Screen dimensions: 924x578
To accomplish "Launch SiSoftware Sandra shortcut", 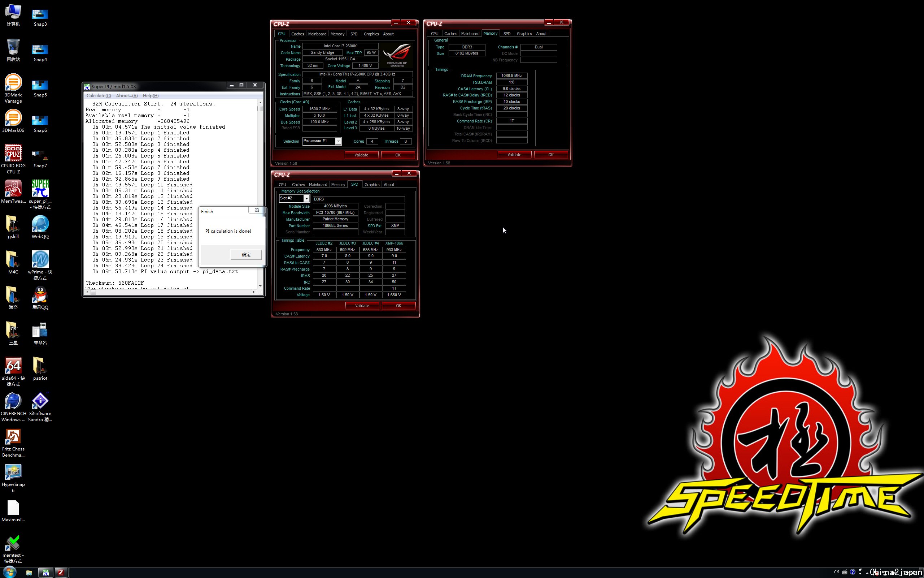I will click(40, 407).
